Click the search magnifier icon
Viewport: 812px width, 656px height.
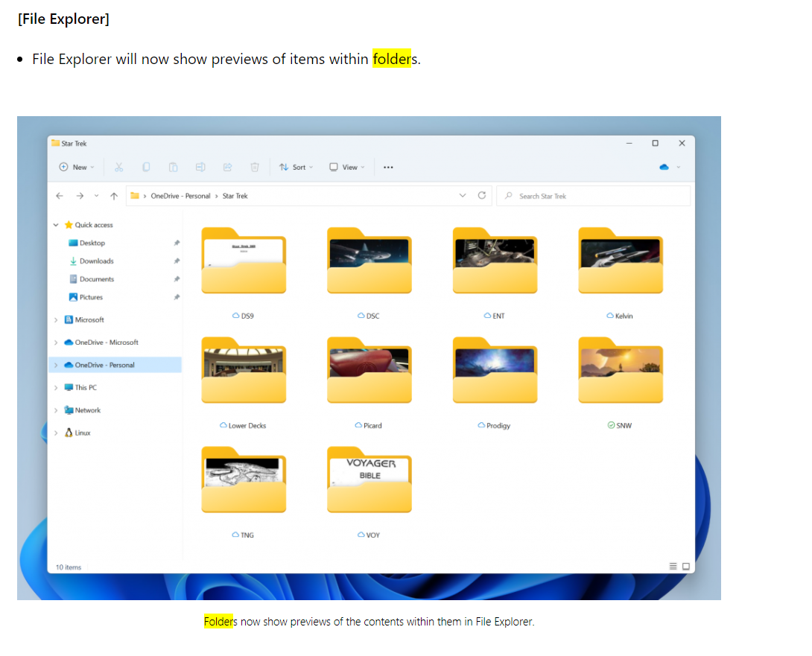point(509,196)
